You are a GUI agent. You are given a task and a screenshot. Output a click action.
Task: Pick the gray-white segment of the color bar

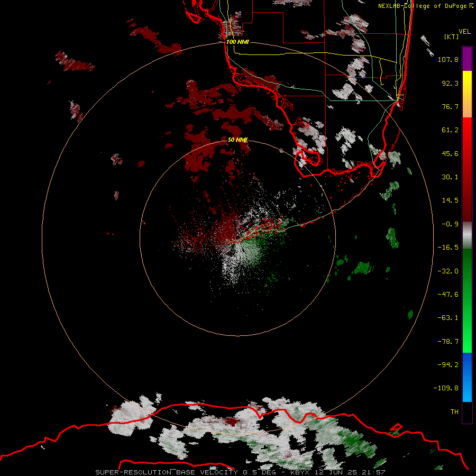point(467,235)
